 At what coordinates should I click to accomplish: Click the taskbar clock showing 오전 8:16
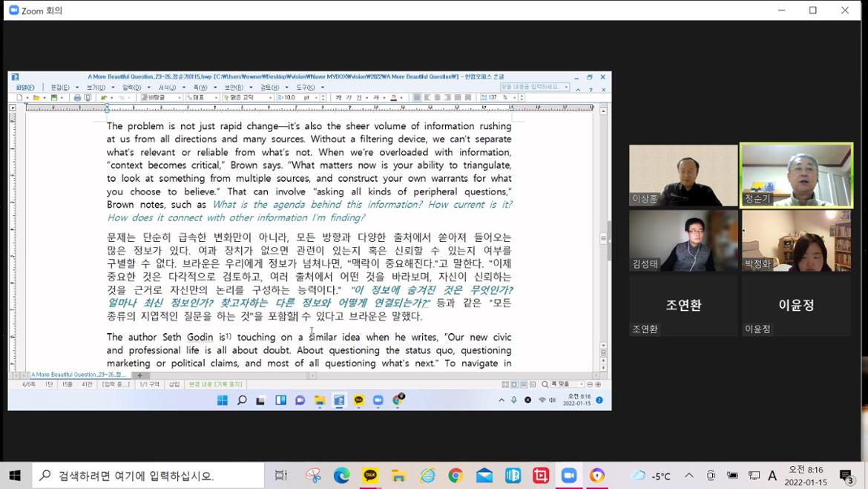[x=806, y=476]
